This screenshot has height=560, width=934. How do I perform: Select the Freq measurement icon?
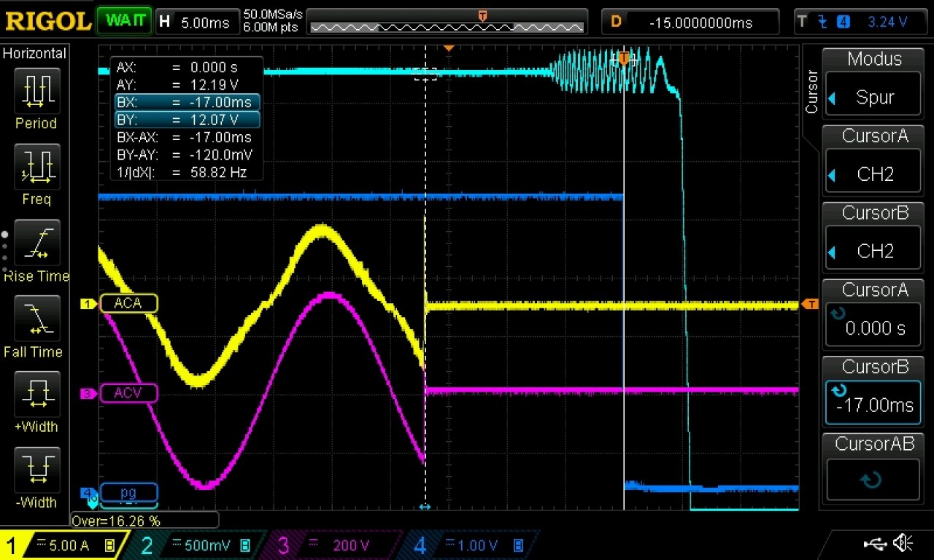tap(36, 167)
